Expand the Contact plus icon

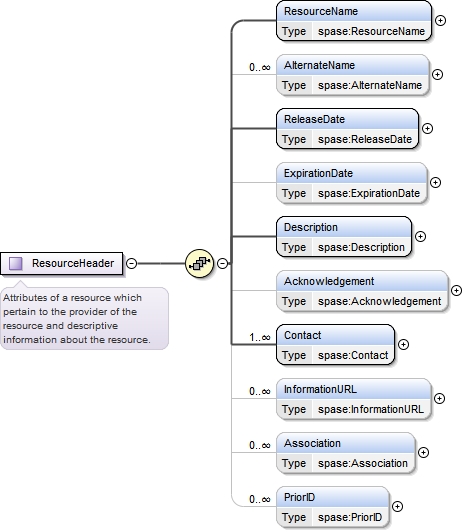coord(403,344)
